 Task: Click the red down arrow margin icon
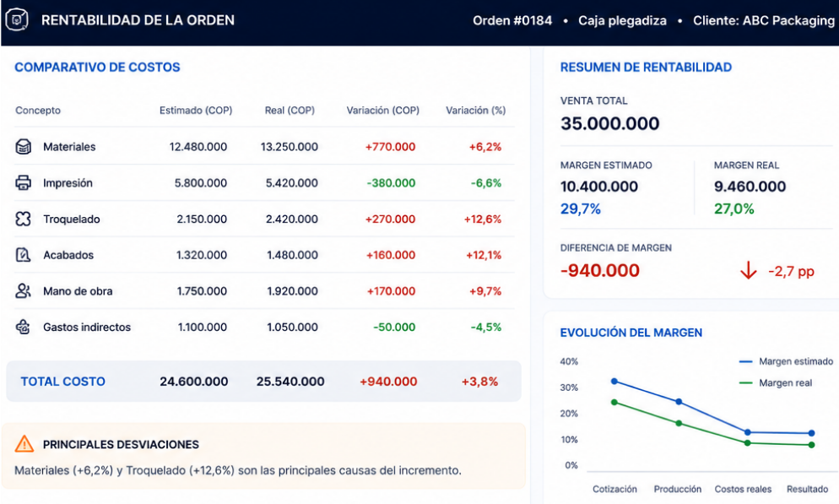coord(748,271)
